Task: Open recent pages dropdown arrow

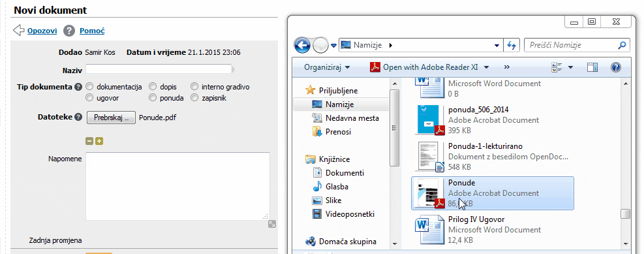Action: pos(333,45)
